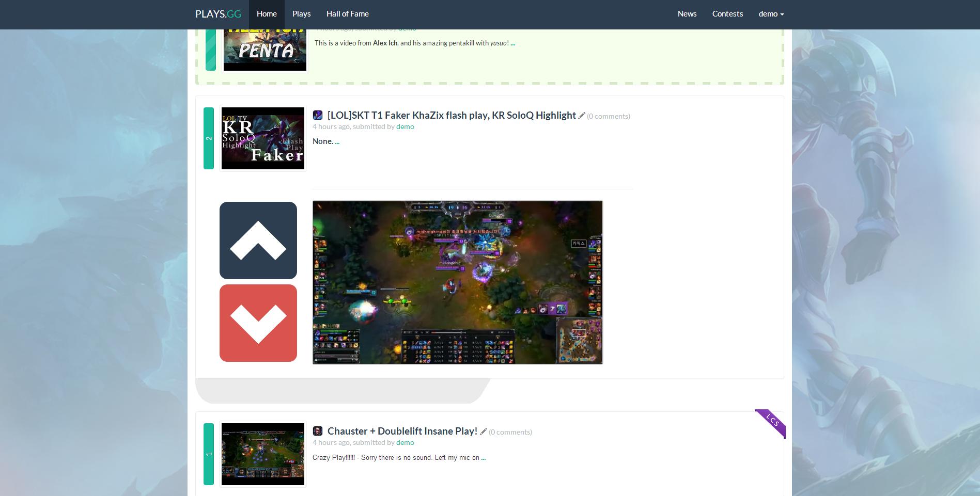Open the SKT T1 Faker KhaZix flash play title
The height and width of the screenshot is (496, 980).
coord(452,115)
